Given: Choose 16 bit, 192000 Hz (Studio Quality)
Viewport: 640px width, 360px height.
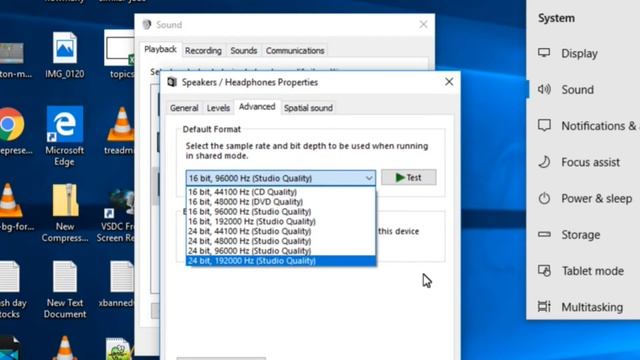Looking at the screenshot, I should pos(281,221).
